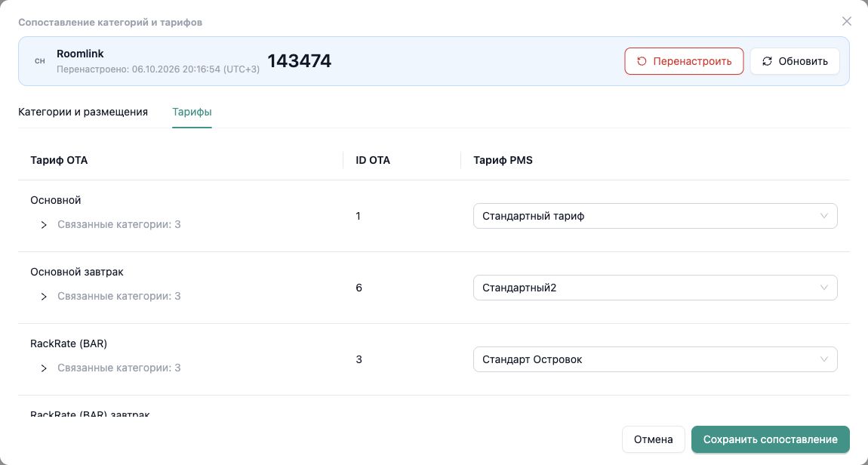The image size is (868, 465).
Task: Click the dialog title Сопоставление категорий и тарифов
Action: click(x=110, y=23)
